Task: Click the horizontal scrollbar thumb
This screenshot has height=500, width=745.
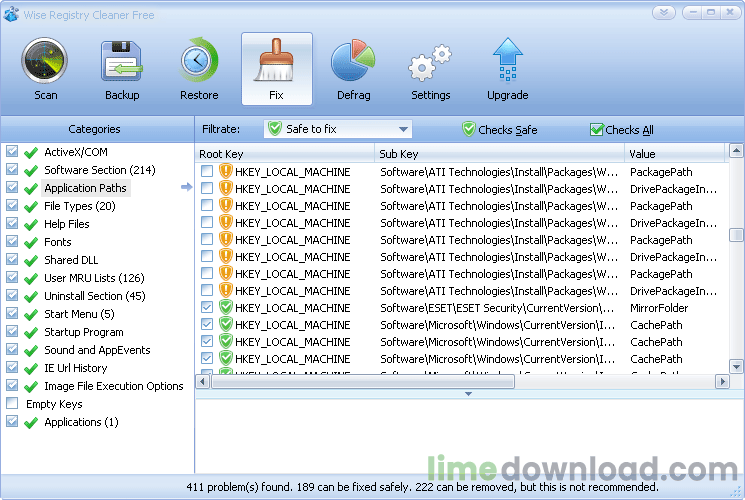Action: coord(363,381)
